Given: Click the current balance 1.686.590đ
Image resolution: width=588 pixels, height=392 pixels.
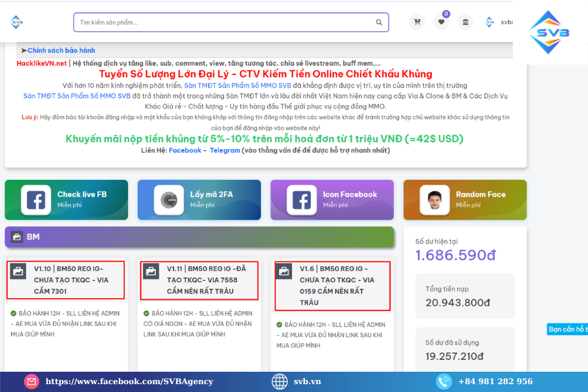Looking at the screenshot, I should pyautogui.click(x=455, y=255).
